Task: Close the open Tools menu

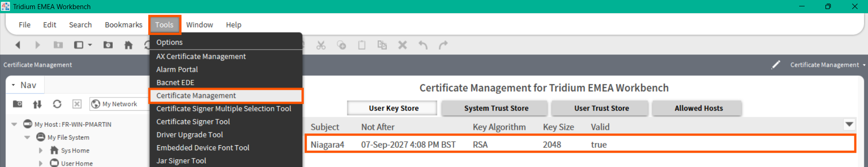Action: (164, 25)
